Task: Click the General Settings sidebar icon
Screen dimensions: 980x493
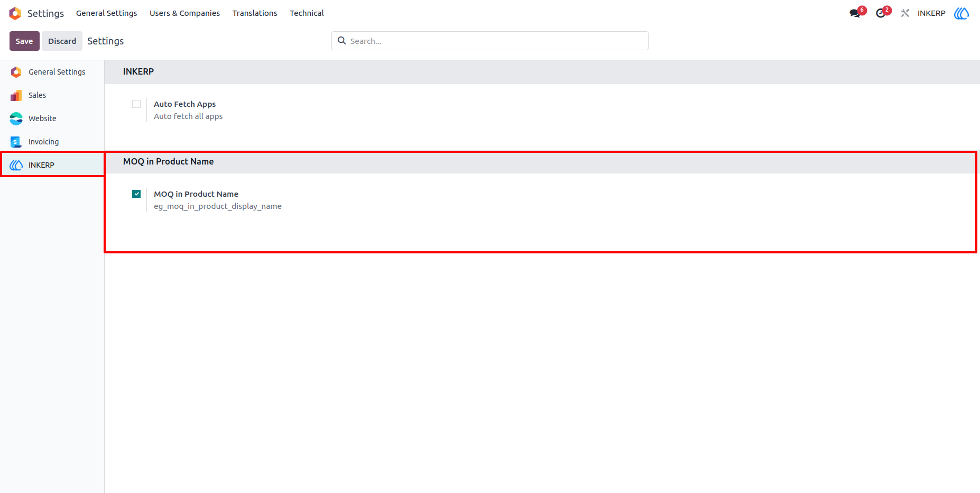Action: click(x=16, y=72)
